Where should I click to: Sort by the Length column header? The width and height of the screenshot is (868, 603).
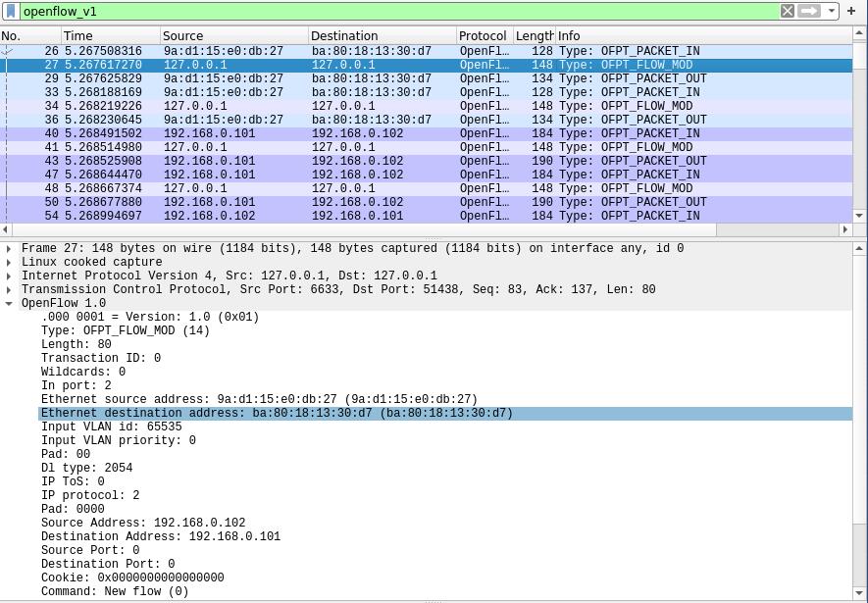pos(535,36)
